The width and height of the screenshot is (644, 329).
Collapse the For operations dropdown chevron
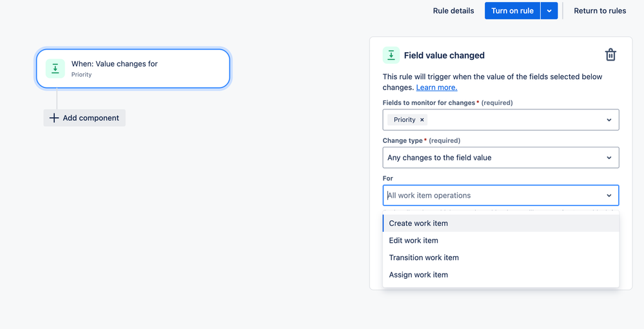(609, 196)
